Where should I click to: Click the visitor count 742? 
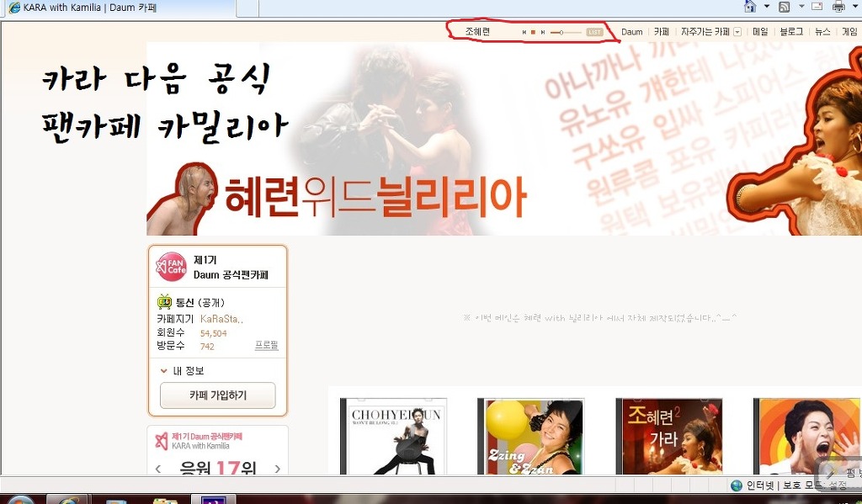pyautogui.click(x=207, y=347)
